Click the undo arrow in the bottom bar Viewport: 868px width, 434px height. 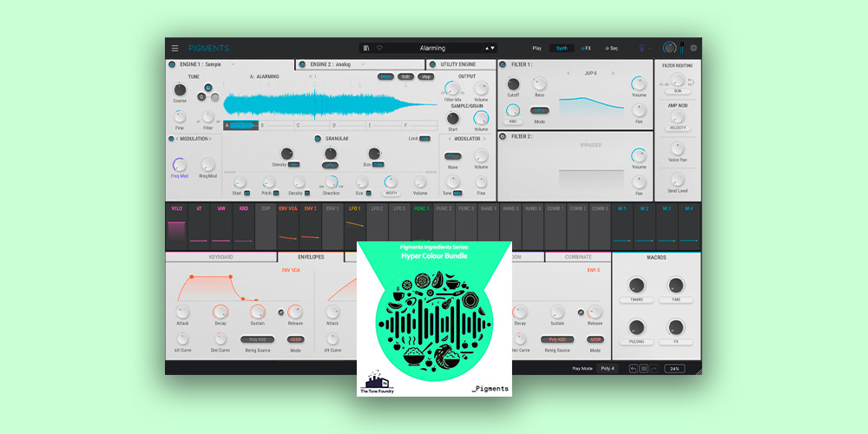(x=634, y=368)
